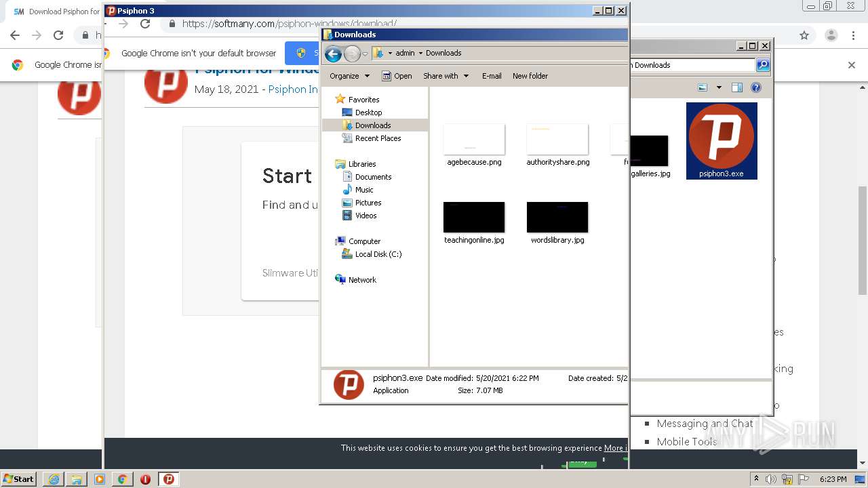
Task: Select the psiphon3.exe file icon
Action: [722, 140]
